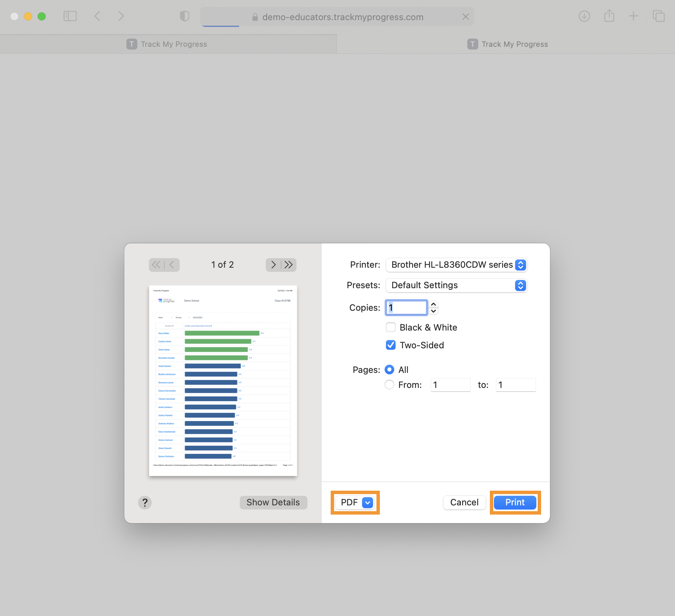Enable the Black & White checkbox
This screenshot has height=616, width=675.
click(391, 327)
